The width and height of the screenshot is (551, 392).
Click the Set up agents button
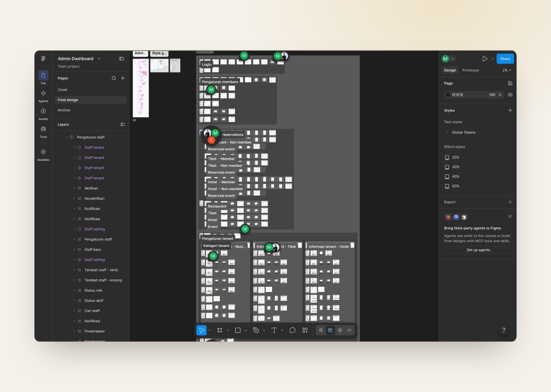pyautogui.click(x=478, y=250)
